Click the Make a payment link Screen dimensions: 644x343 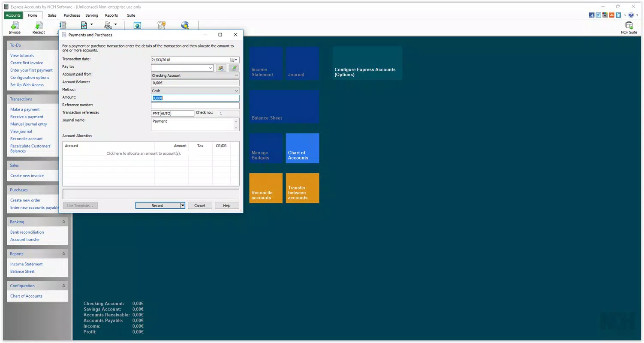(25, 110)
